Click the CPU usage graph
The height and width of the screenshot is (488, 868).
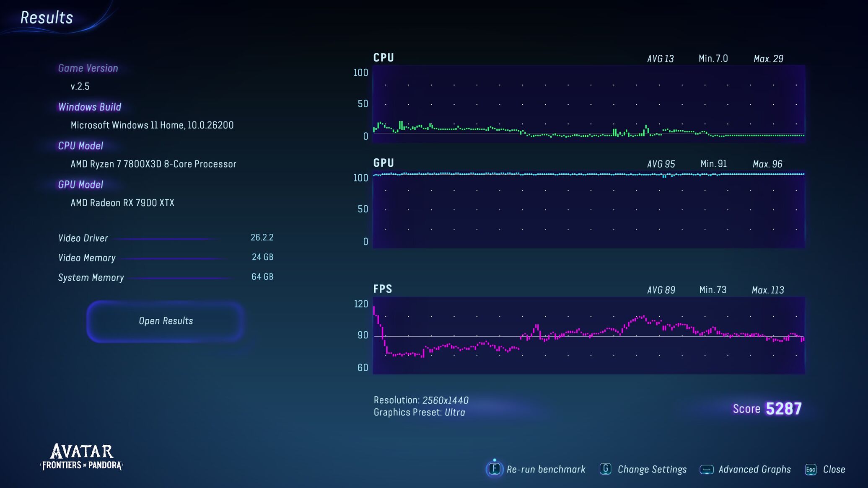click(588, 104)
